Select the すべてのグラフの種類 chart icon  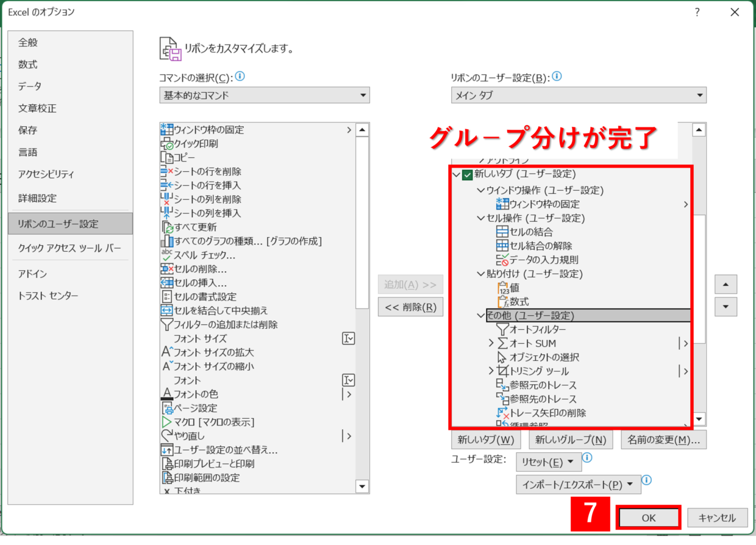(x=167, y=241)
